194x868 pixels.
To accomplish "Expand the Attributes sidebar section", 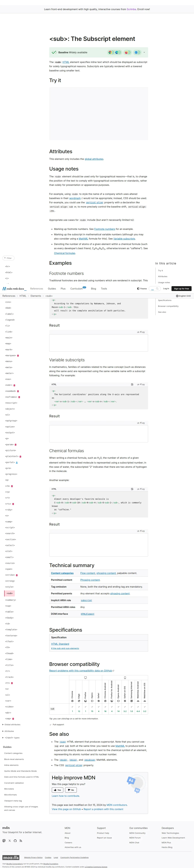I will [8, 731].
